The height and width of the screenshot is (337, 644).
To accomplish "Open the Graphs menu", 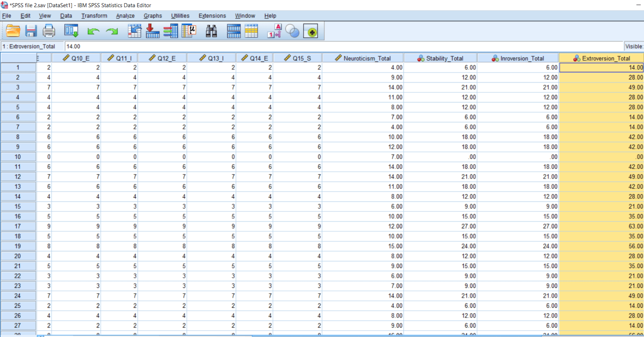I will 153,15.
